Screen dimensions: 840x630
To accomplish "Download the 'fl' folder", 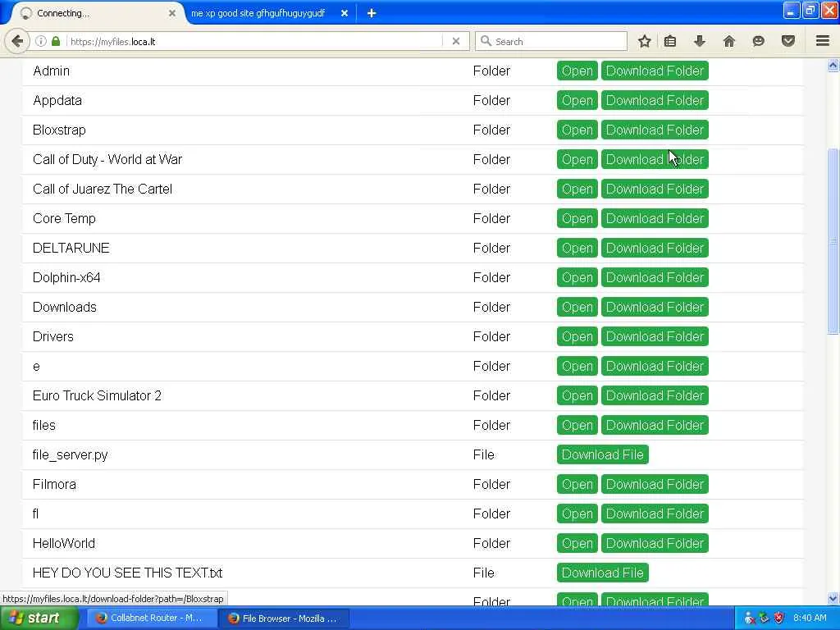I will point(655,514).
